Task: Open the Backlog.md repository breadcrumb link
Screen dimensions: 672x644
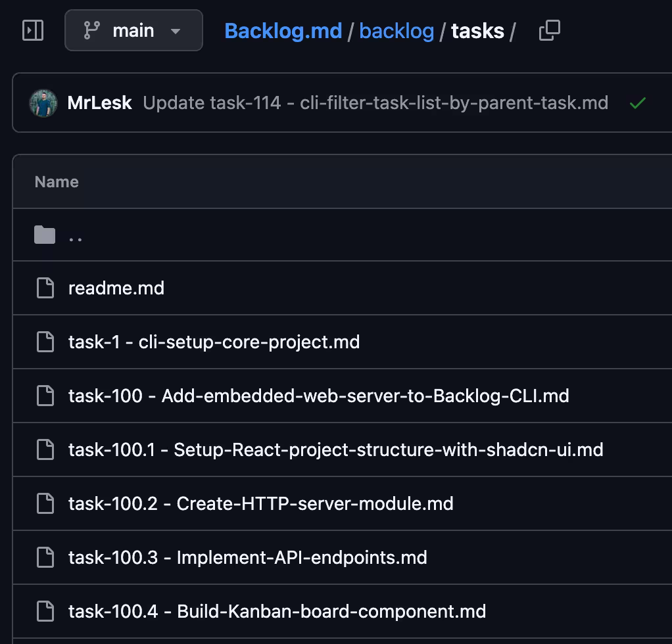Action: point(283,31)
